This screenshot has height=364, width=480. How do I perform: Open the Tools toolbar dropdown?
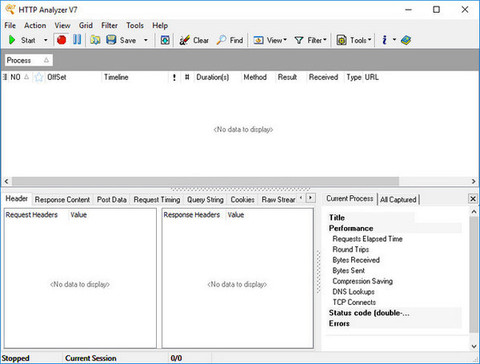tap(354, 40)
